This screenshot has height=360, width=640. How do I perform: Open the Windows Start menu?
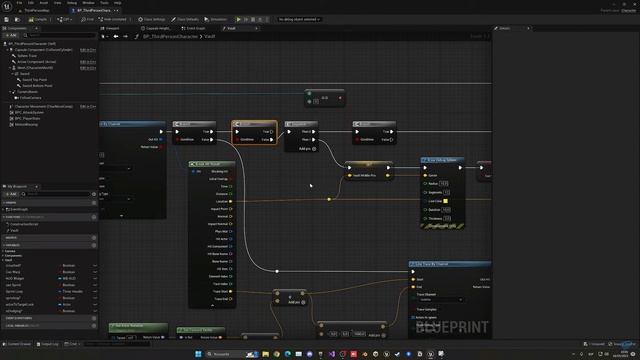198,354
